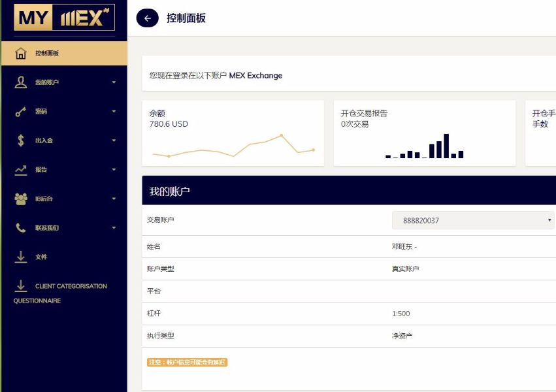The image size is (556, 392).
Task: Click the download icon beside 文件
Action: [x=21, y=257]
